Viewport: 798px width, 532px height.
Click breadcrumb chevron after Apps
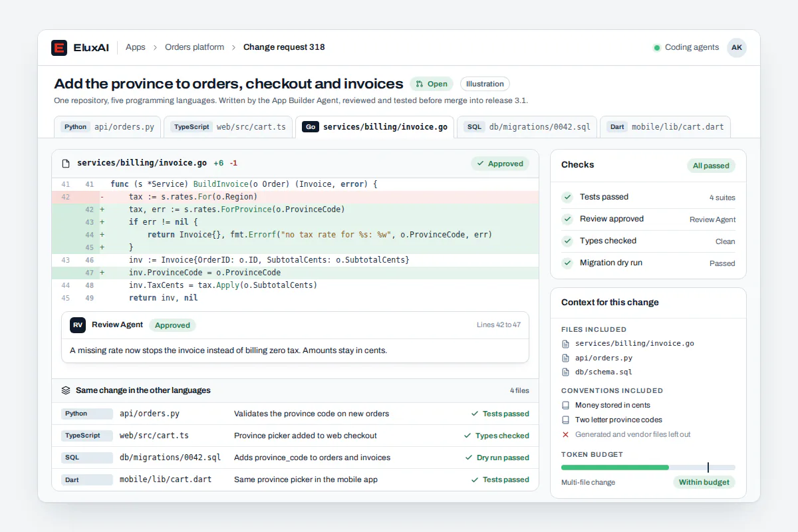pyautogui.click(x=155, y=47)
